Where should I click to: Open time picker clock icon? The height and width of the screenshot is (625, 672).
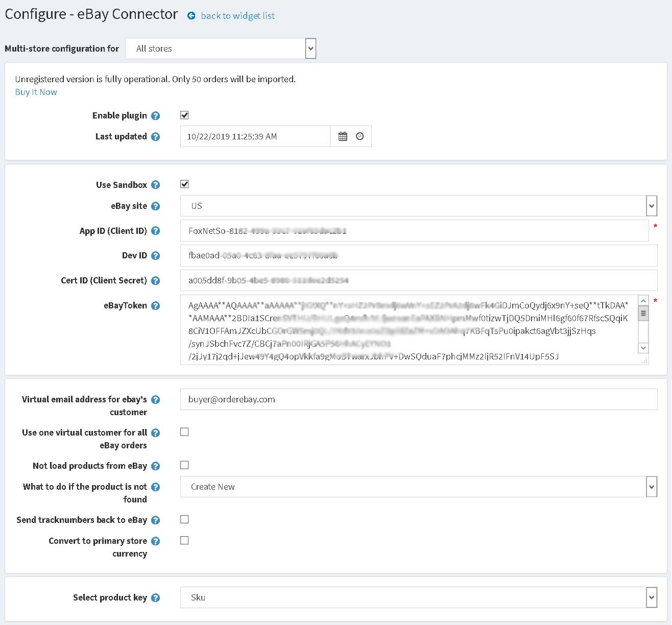click(360, 136)
